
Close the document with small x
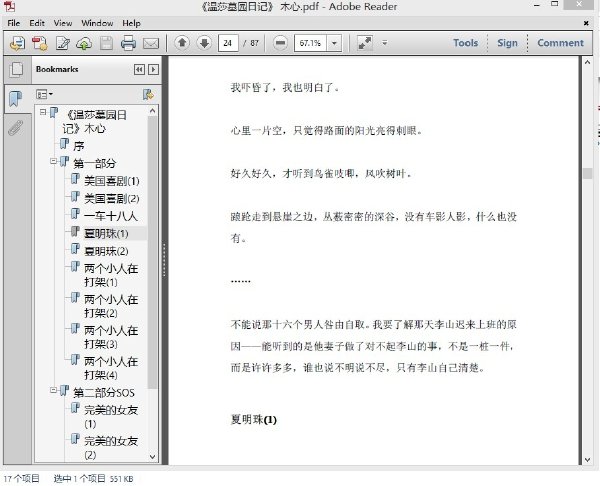pyautogui.click(x=586, y=23)
